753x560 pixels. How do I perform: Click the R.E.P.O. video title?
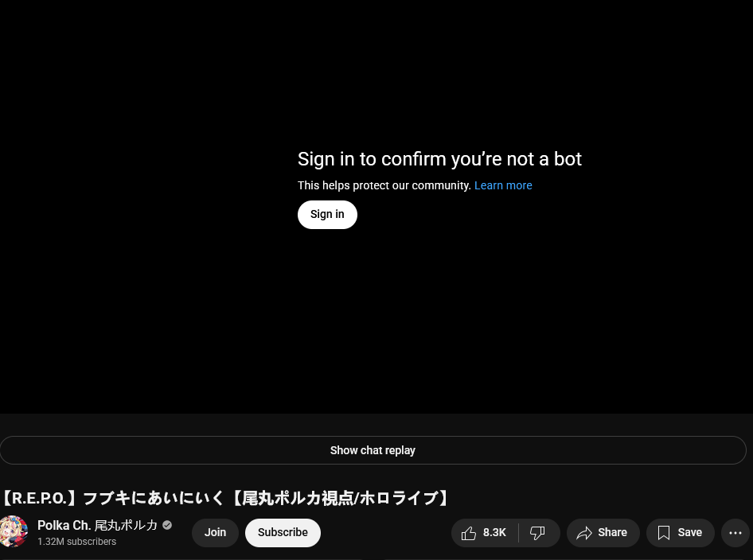pyautogui.click(x=226, y=498)
